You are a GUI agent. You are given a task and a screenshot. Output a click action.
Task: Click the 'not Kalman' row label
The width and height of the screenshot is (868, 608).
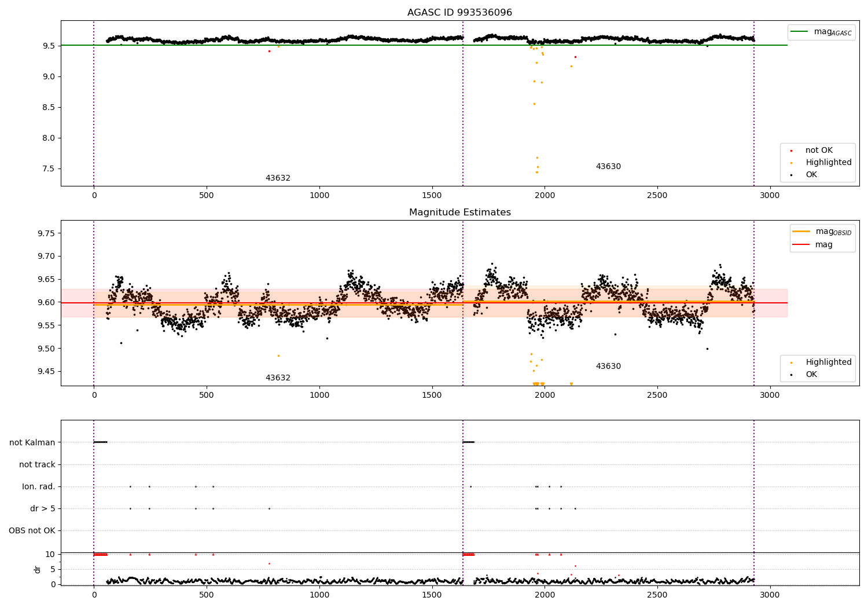click(x=32, y=443)
